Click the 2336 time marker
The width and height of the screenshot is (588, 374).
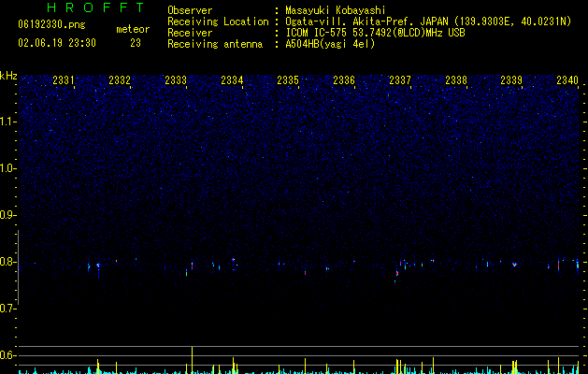(344, 80)
